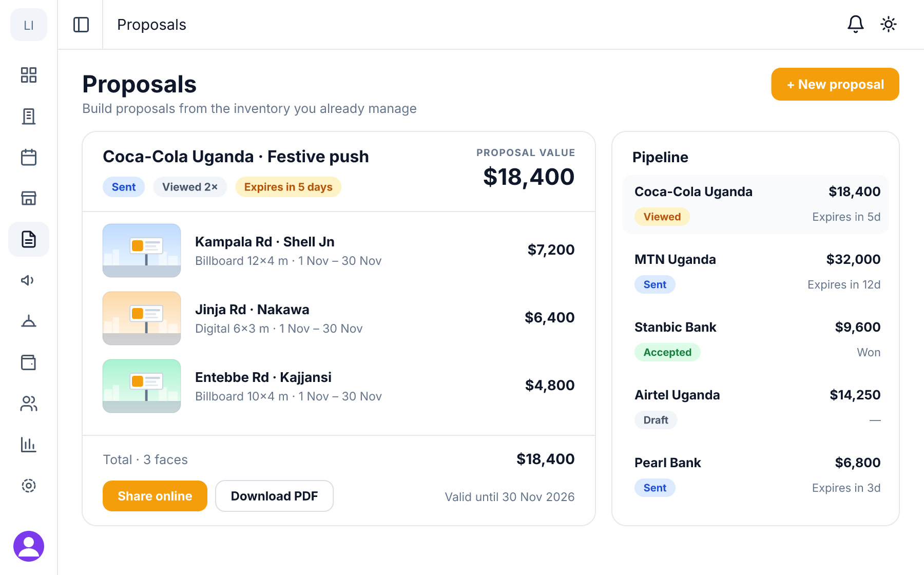Click the Draft badge for Airtel Uganda
The width and height of the screenshot is (924, 575).
click(x=656, y=420)
